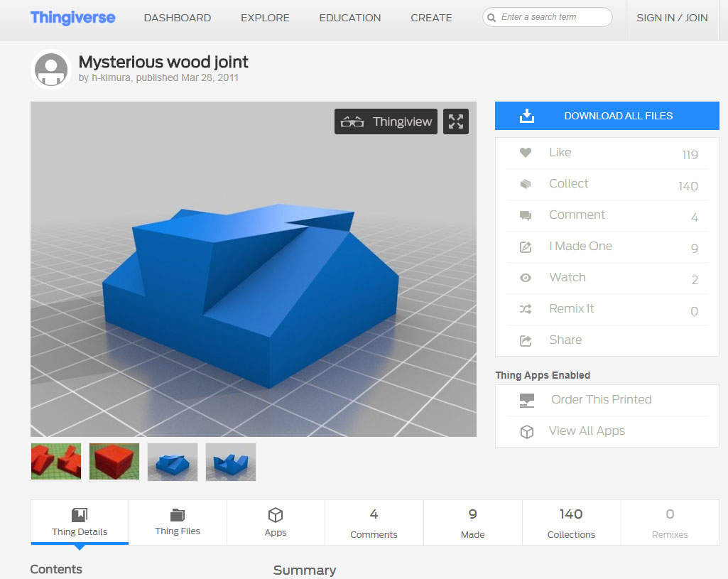This screenshot has width=728, height=579.
Task: Switch to the Thing Files tab
Action: [x=178, y=522]
